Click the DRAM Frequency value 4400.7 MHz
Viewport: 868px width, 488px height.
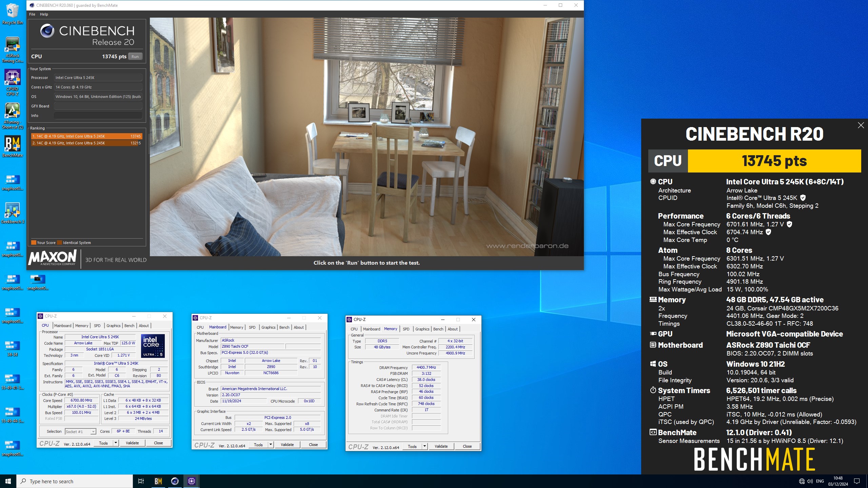point(426,367)
